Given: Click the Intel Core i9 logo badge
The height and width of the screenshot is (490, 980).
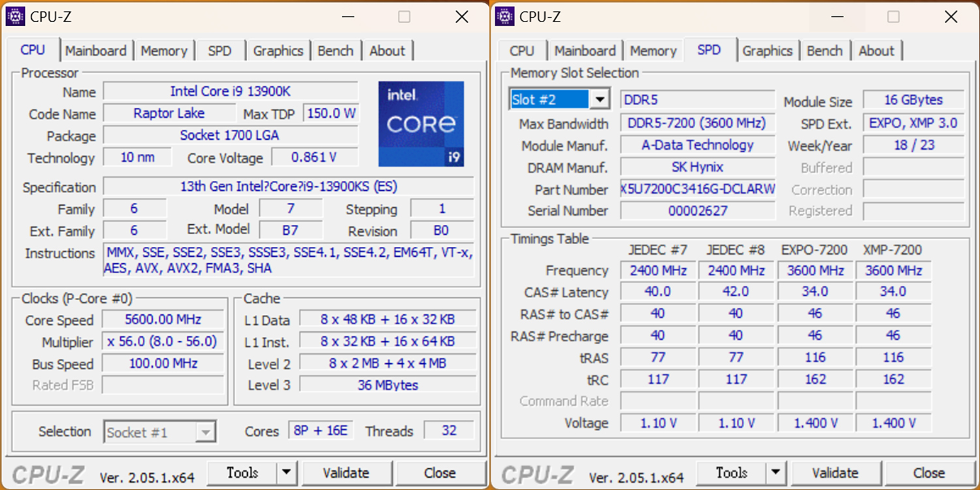Looking at the screenshot, I should click(x=421, y=123).
